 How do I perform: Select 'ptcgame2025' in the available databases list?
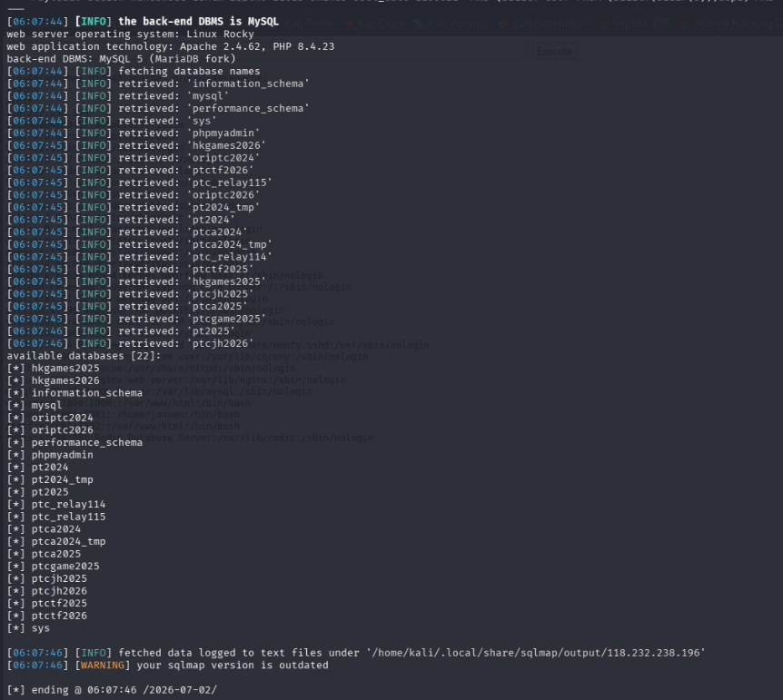[65, 567]
